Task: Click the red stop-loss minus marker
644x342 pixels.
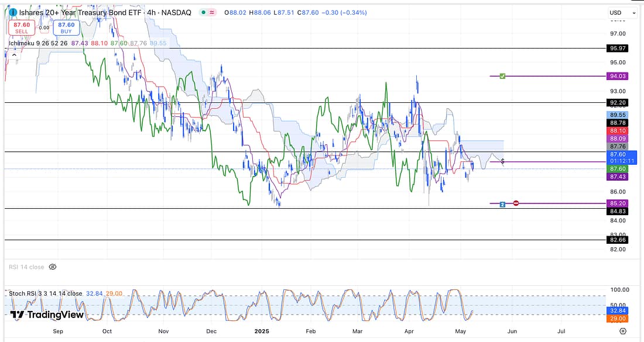Action: 516,203
